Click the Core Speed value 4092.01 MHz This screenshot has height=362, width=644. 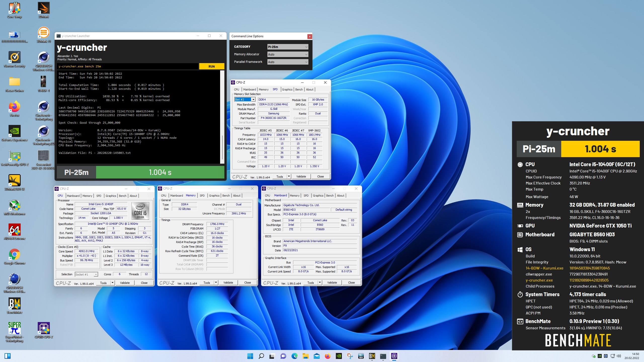click(87, 251)
